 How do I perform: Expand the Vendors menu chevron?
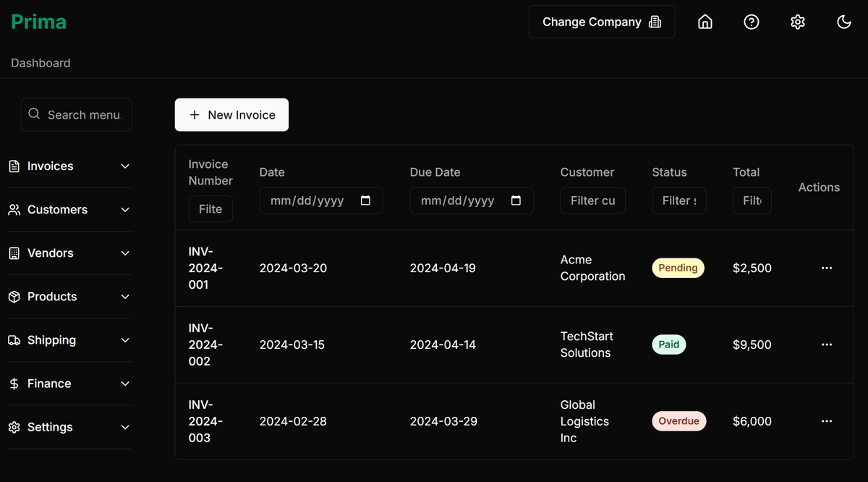click(125, 253)
